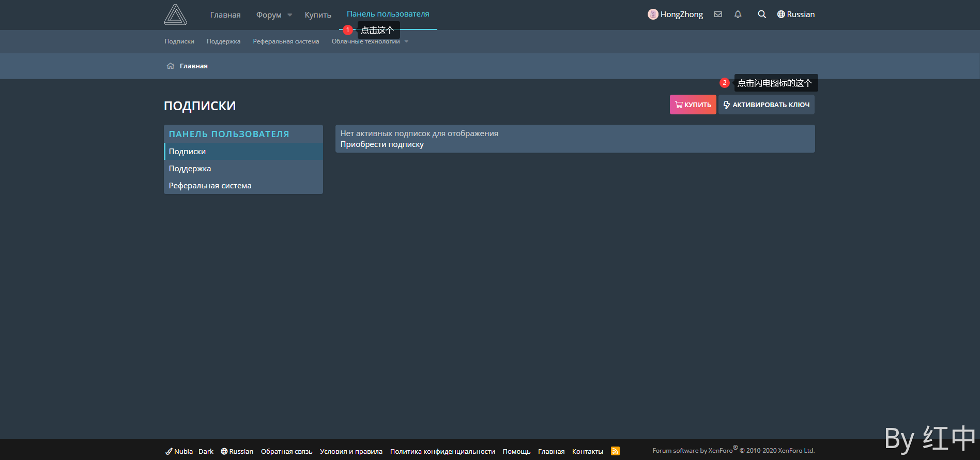The width and height of the screenshot is (980, 460).
Task: Click the triangle site logo
Action: click(x=175, y=14)
